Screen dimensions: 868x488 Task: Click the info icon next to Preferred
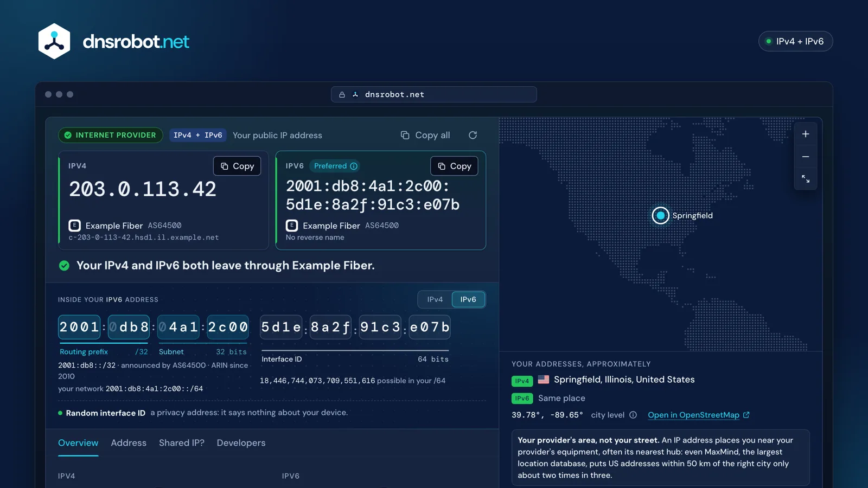[354, 166]
